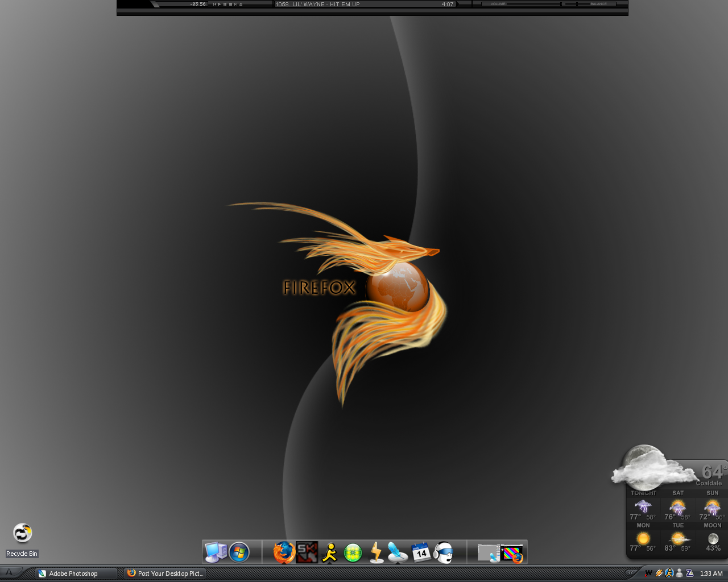Open the red SK icon in dock
This screenshot has height=582, width=728.
coord(307,552)
